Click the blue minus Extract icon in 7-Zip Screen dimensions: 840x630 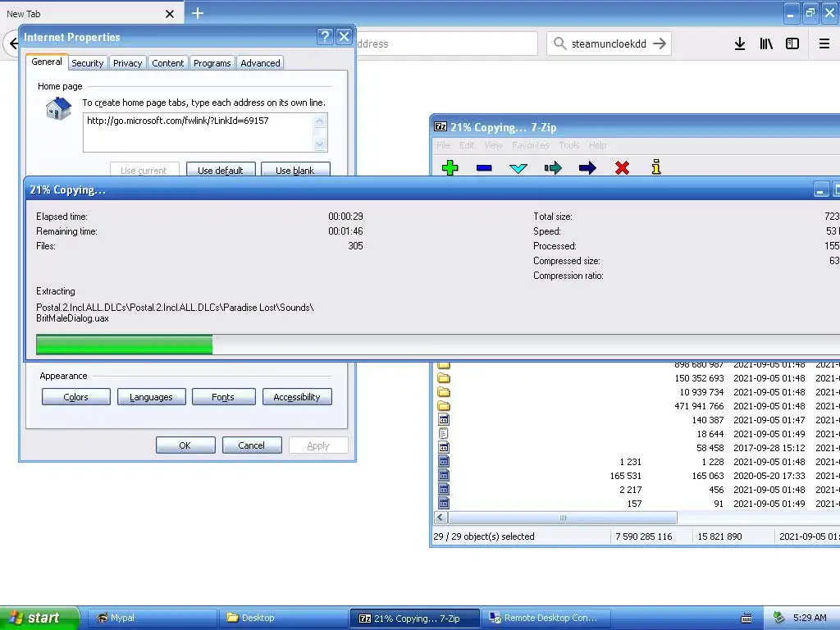pos(484,168)
